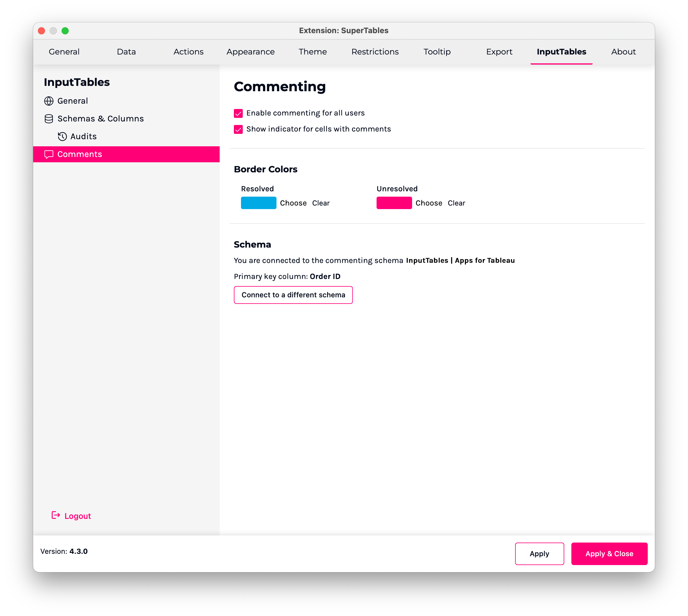Click the Apply & Close button

coord(610,554)
